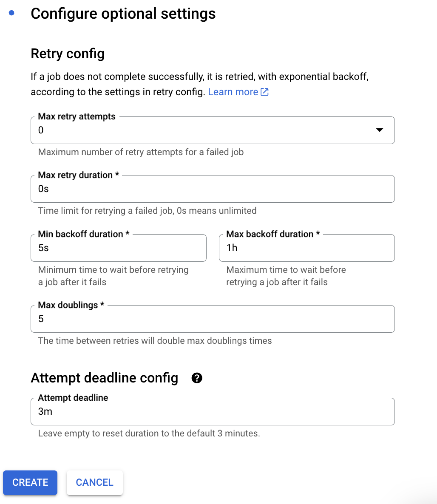This screenshot has height=504, width=437.
Task: Click the Max retry attempts field label
Action: point(77,116)
